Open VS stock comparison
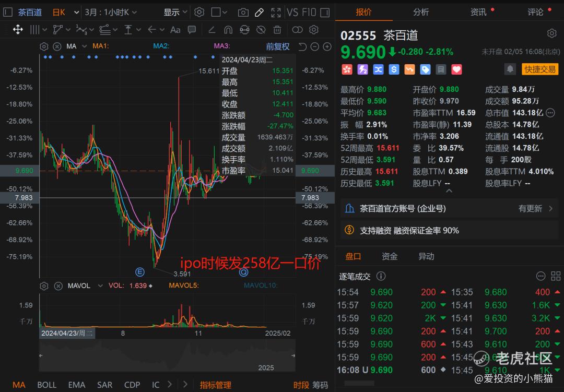This screenshot has height=392, width=564. pyautogui.click(x=292, y=13)
